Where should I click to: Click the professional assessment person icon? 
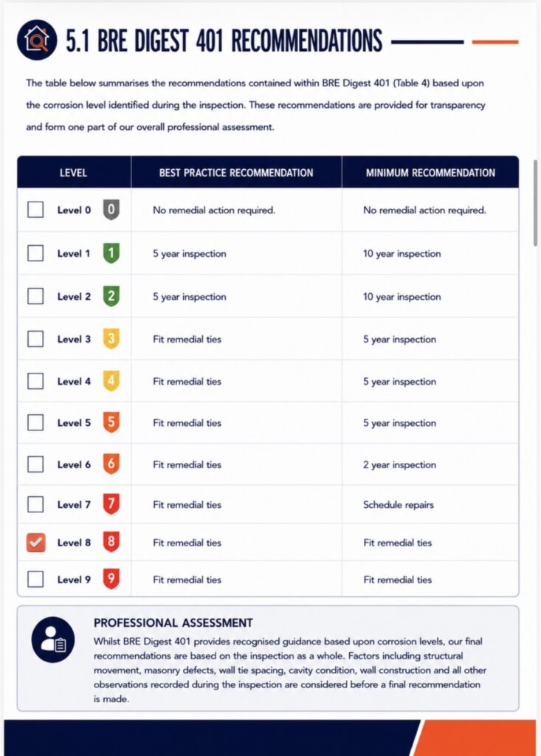[53, 639]
